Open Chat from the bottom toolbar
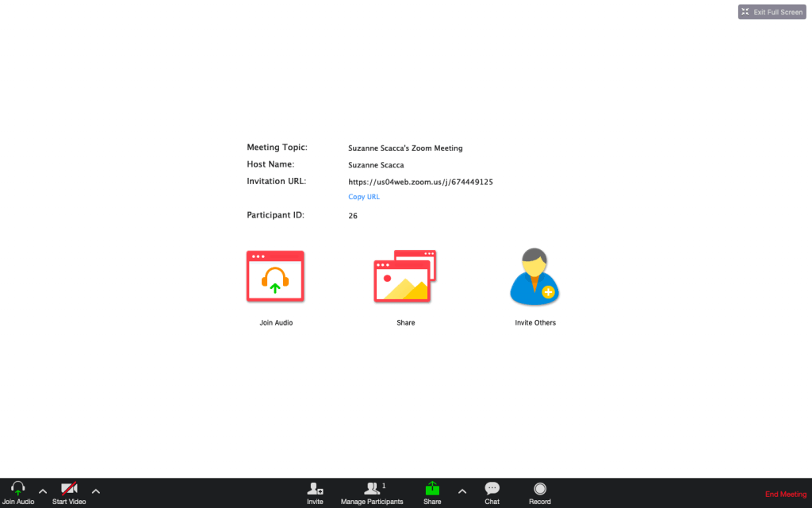This screenshot has width=812, height=508. pos(492,490)
